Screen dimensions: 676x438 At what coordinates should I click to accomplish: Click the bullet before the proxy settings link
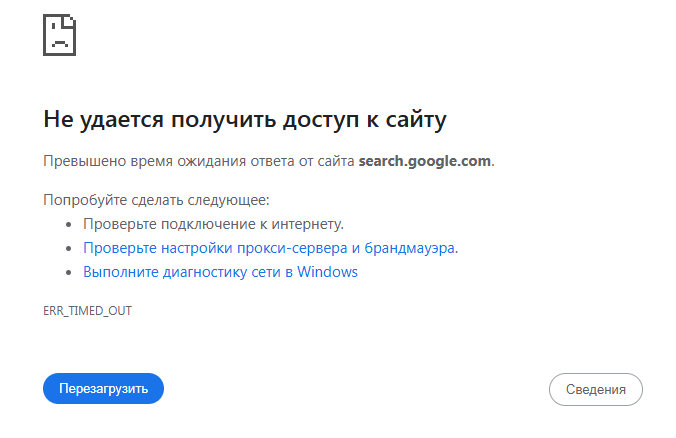pos(69,248)
